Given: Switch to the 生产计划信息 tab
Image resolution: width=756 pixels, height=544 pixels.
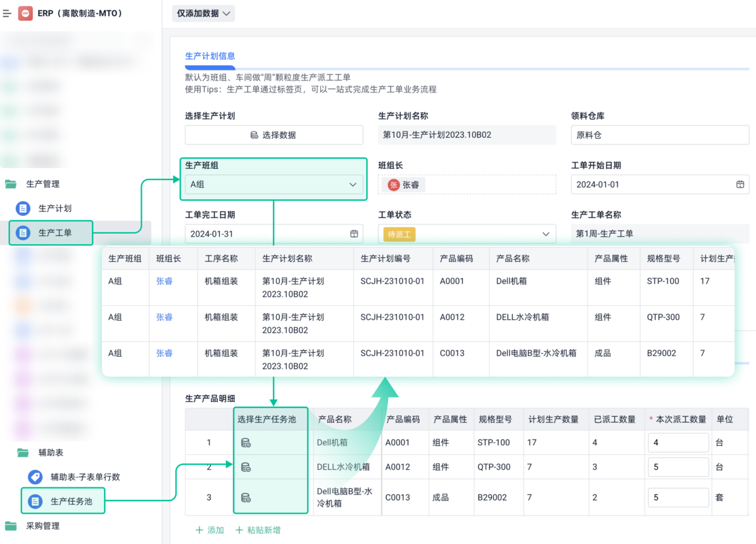Looking at the screenshot, I should pos(210,56).
